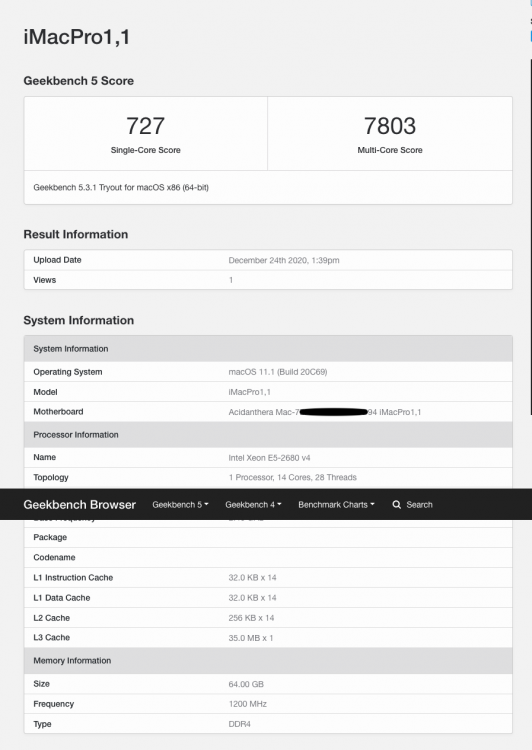Select 1 Processor, 14 Cores, 28 Threads
Screen dimensions: 532x750
(x=292, y=477)
